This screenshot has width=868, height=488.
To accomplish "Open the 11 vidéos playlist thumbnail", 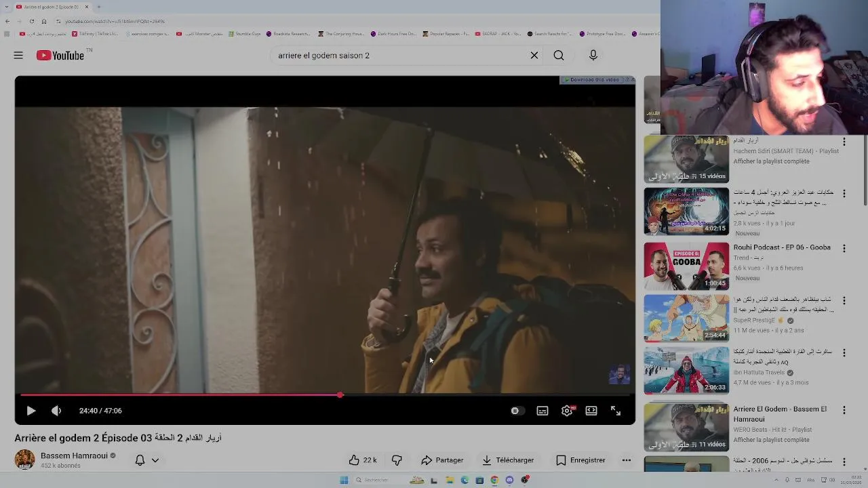I will pyautogui.click(x=686, y=428).
